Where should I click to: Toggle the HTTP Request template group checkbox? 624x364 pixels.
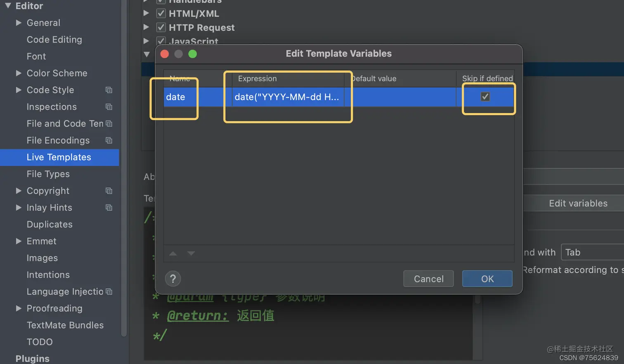click(161, 28)
